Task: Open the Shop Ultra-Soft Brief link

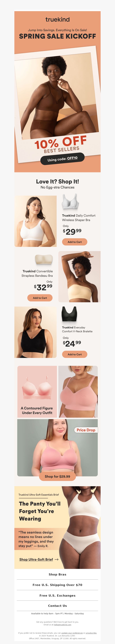Action: 36,559
